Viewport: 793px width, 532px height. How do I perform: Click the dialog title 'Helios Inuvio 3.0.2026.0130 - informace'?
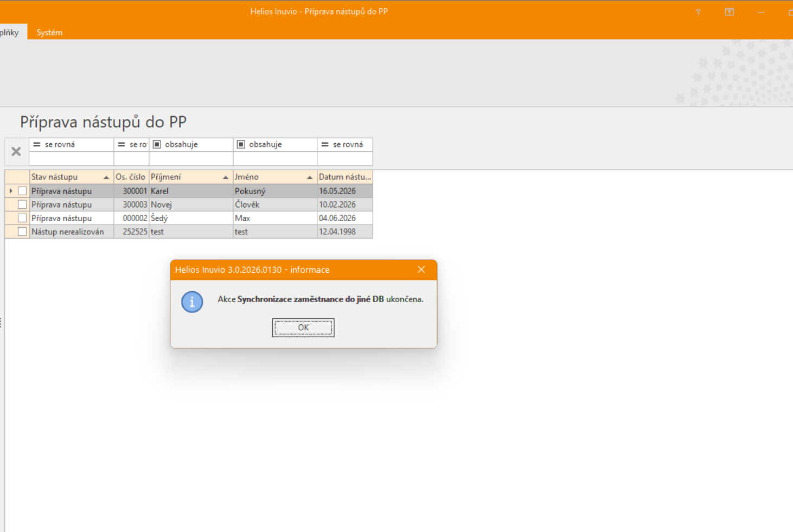pos(252,270)
